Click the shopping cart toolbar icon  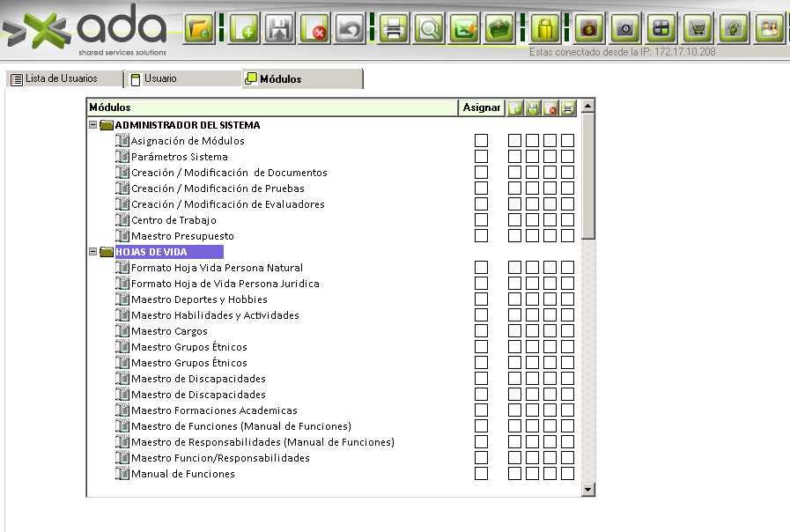point(698,28)
